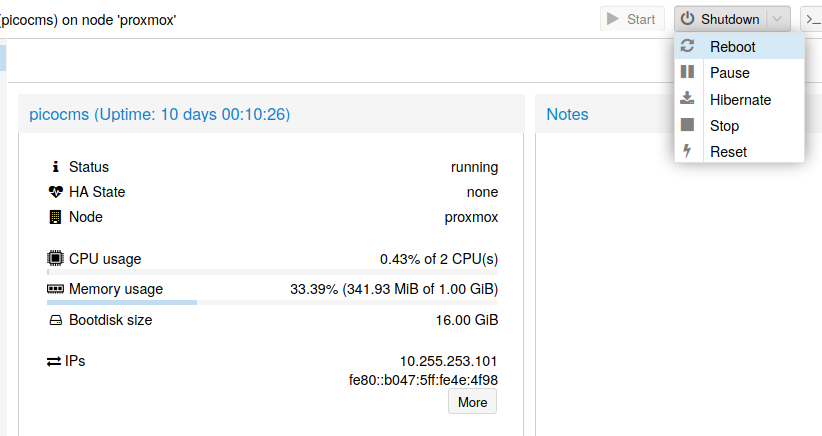Select Reboot from the power menu

pos(732,47)
